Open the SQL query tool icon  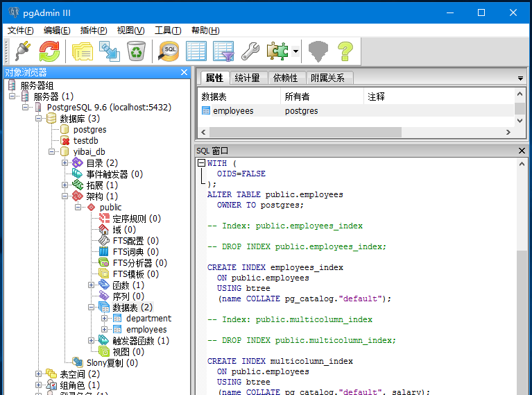pyautogui.click(x=169, y=51)
